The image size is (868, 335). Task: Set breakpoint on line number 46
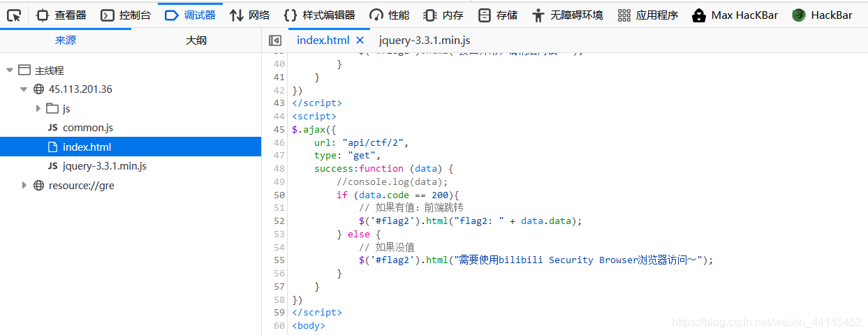click(279, 142)
